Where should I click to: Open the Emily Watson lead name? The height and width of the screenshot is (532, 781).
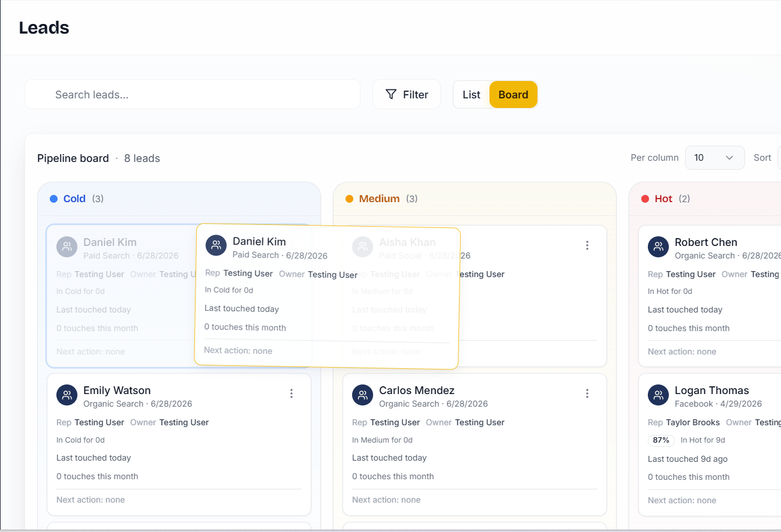pyautogui.click(x=117, y=390)
